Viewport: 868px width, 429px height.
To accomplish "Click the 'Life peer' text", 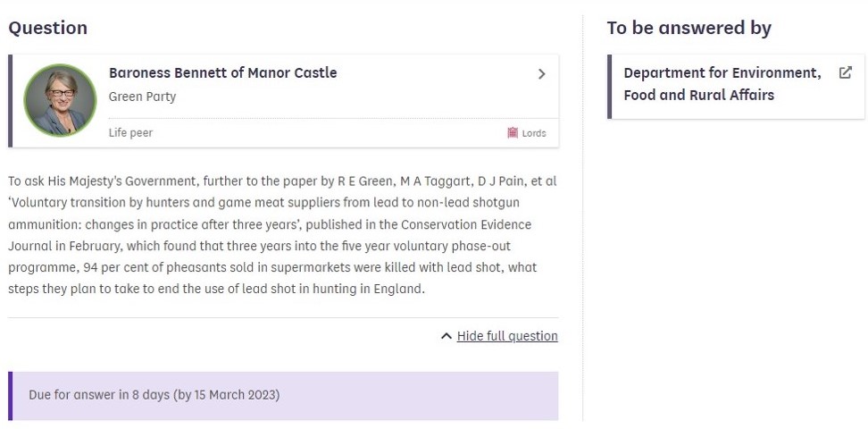I will coord(130,132).
